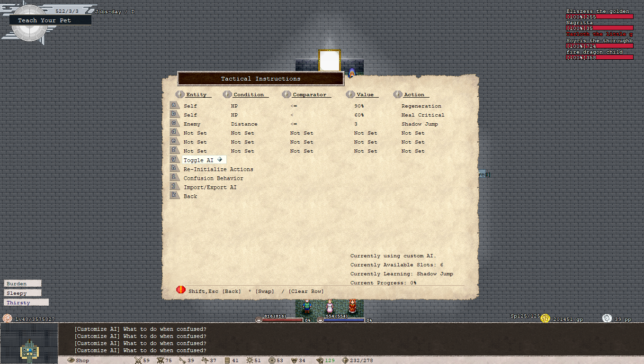The width and height of the screenshot is (644, 364).
Task: Click the Shadow Jump action in row c
Action: [420, 124]
